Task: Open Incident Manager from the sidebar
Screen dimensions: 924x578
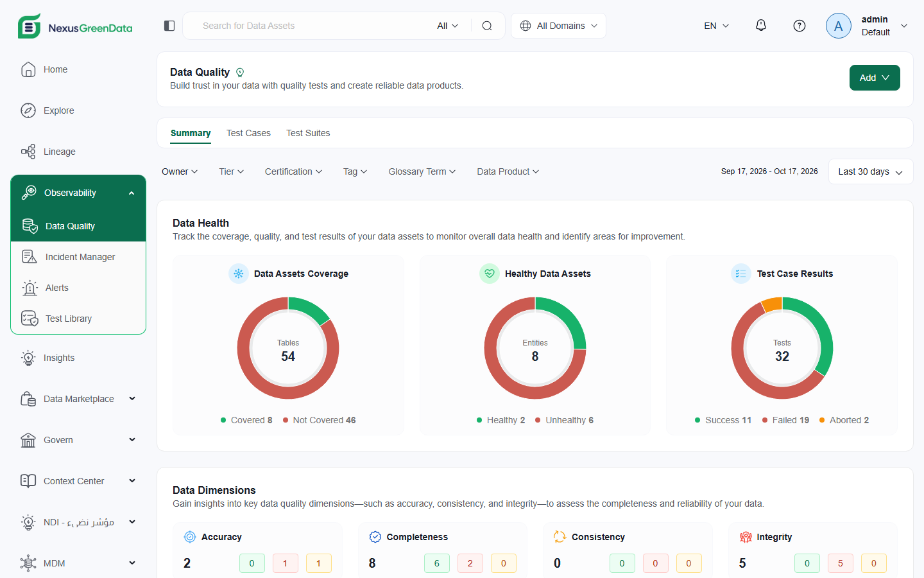Action: point(78,257)
